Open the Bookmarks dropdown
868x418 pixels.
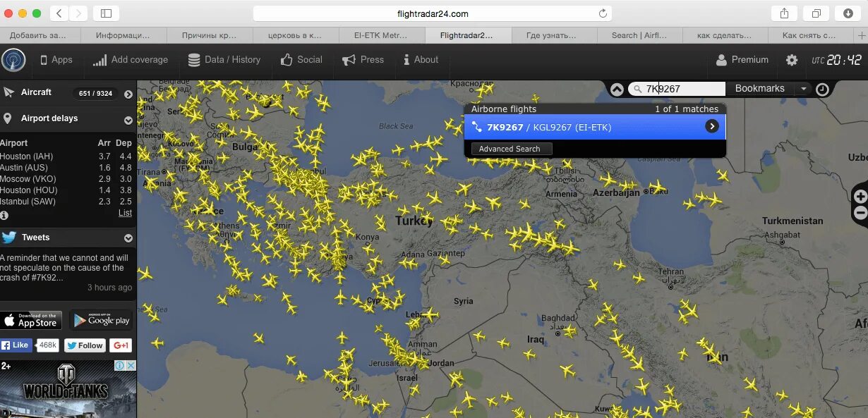768,89
